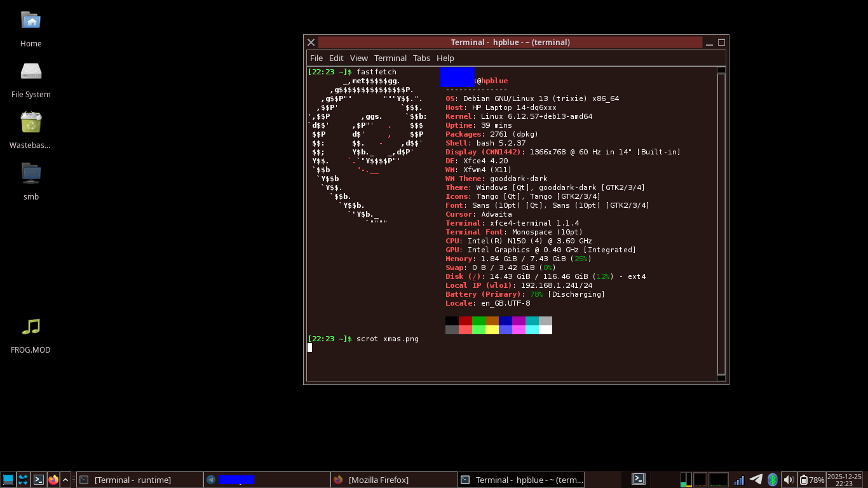The image size is (868, 488).
Task: Open the Tabs menu in Terminal
Action: coord(421,58)
